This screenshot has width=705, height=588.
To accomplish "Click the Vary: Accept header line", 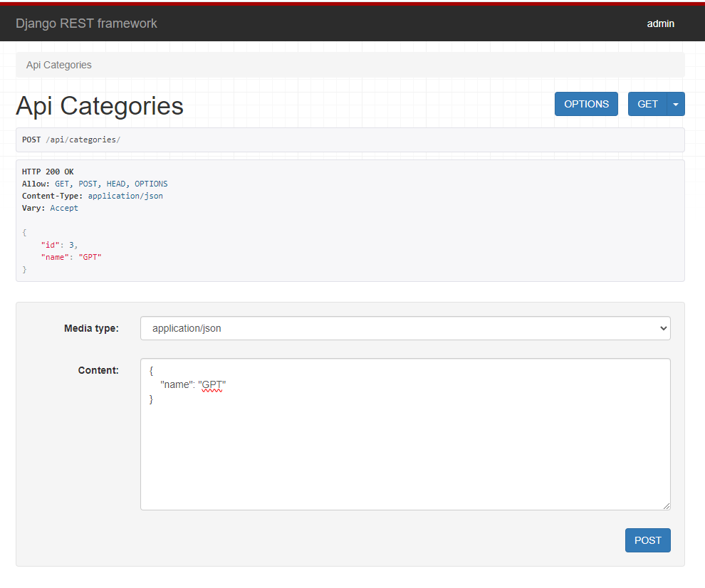I will [x=50, y=208].
